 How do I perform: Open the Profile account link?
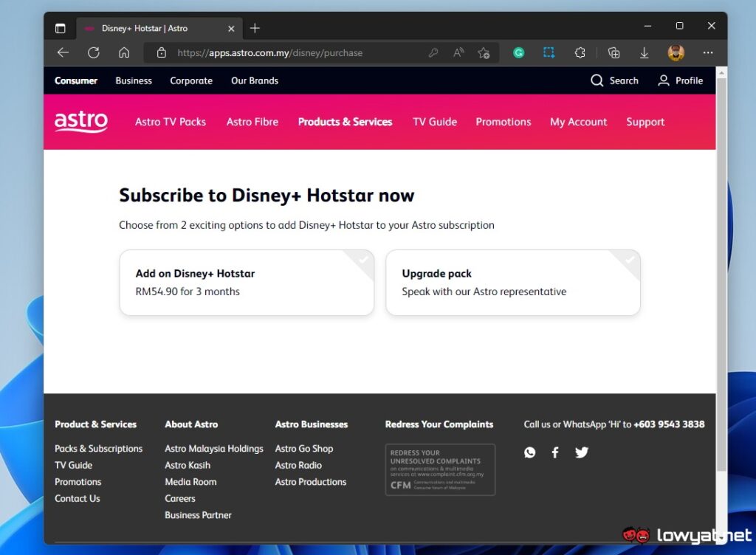(681, 80)
